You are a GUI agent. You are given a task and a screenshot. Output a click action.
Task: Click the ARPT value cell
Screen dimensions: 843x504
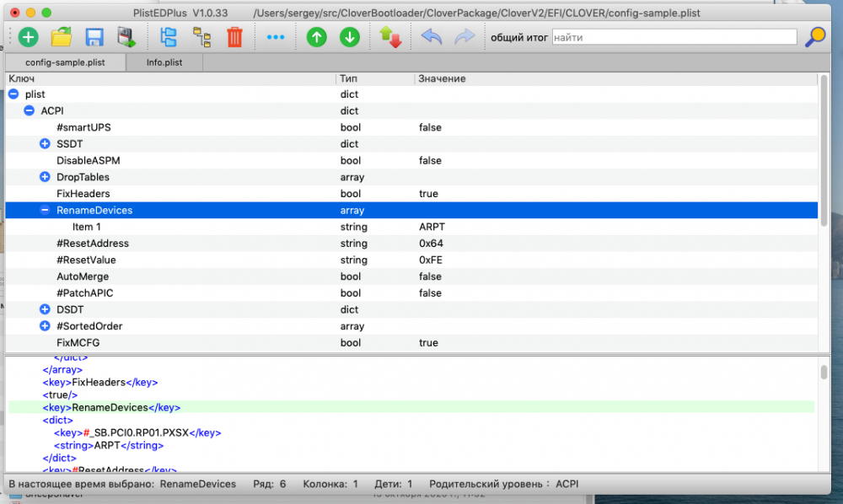(432, 227)
